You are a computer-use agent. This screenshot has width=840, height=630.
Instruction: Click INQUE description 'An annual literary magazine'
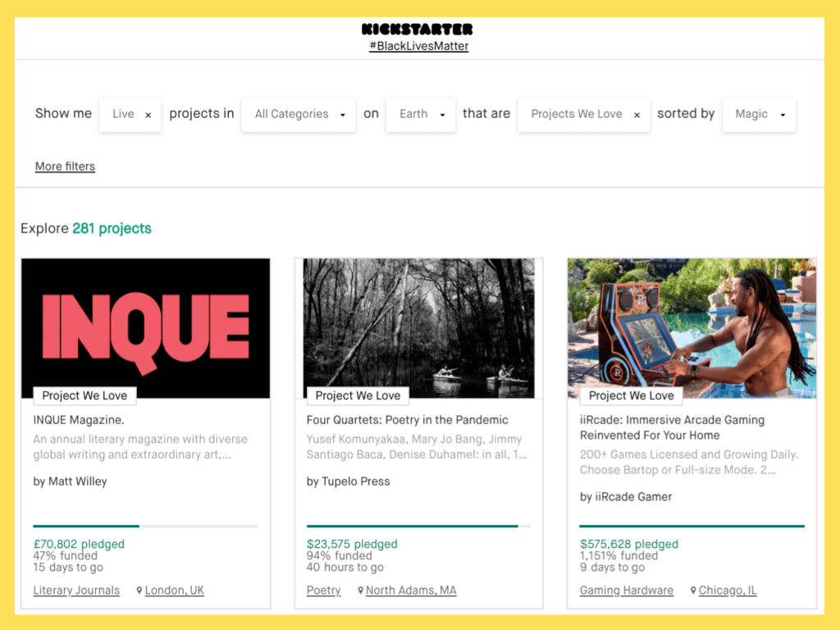(140, 447)
